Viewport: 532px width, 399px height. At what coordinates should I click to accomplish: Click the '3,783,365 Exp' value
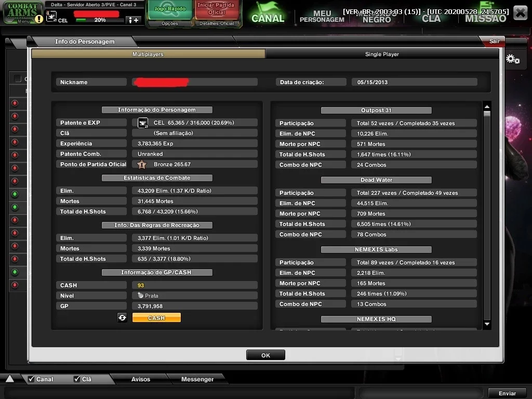pyautogui.click(x=155, y=143)
